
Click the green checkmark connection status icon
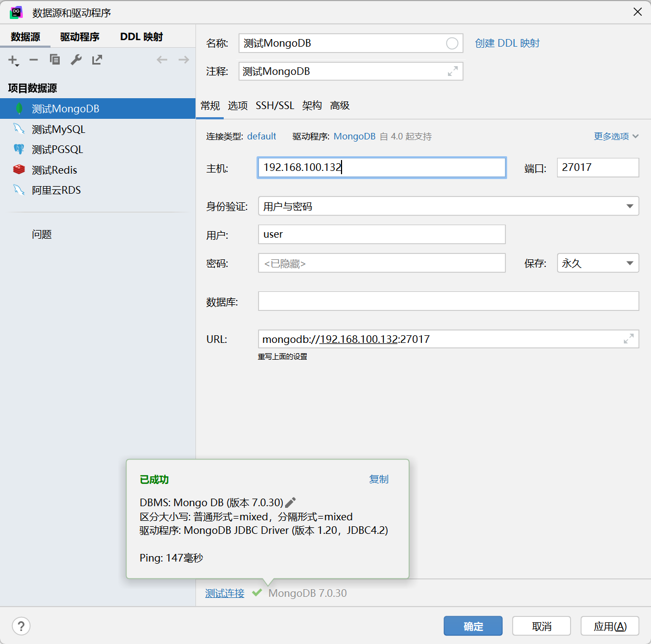257,592
